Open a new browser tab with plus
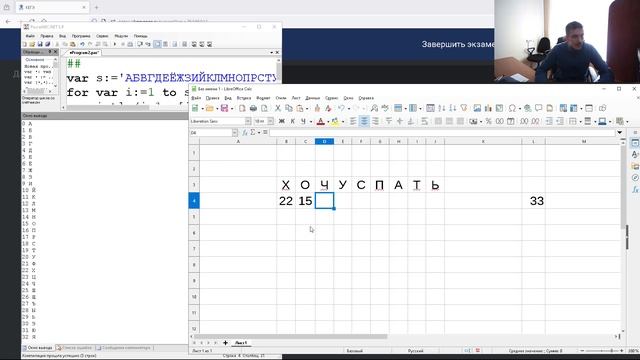This screenshot has height=360, width=640. pyautogui.click(x=96, y=7)
